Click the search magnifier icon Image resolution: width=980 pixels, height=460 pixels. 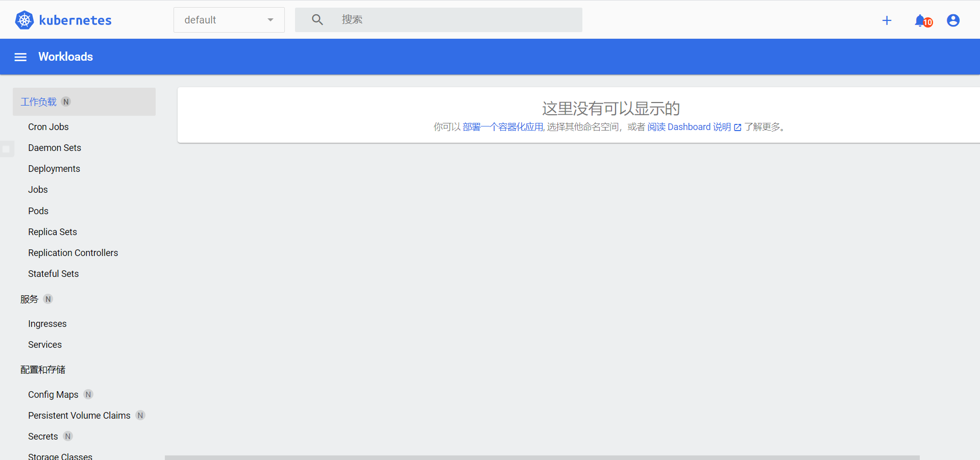click(x=317, y=20)
